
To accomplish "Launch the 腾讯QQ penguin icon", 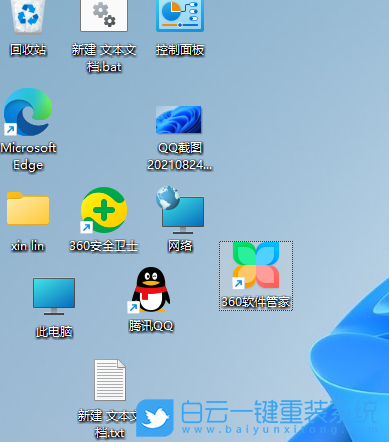I will pos(150,290).
